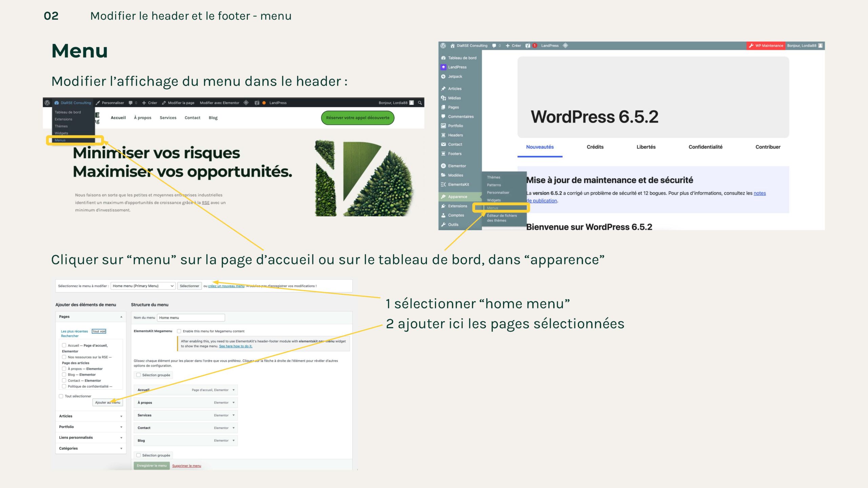Open the comments bubble icon in the dashboard admin bar
The image size is (868, 488).
point(494,46)
